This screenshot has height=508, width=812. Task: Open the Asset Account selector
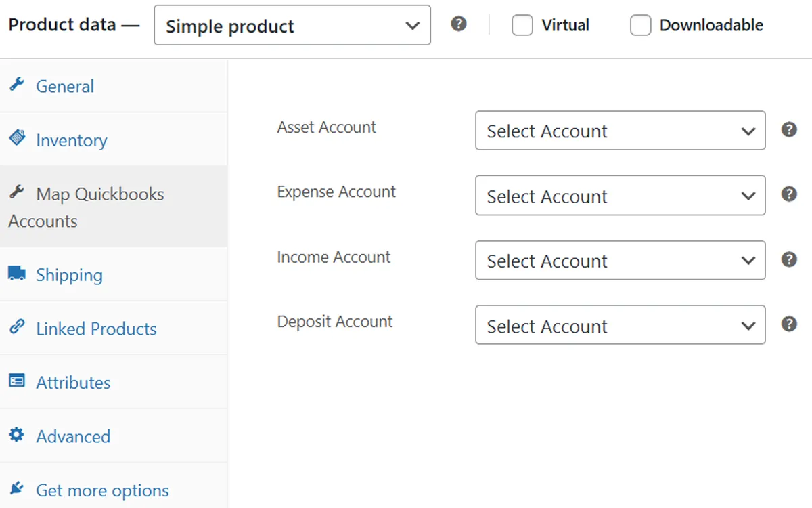click(619, 131)
